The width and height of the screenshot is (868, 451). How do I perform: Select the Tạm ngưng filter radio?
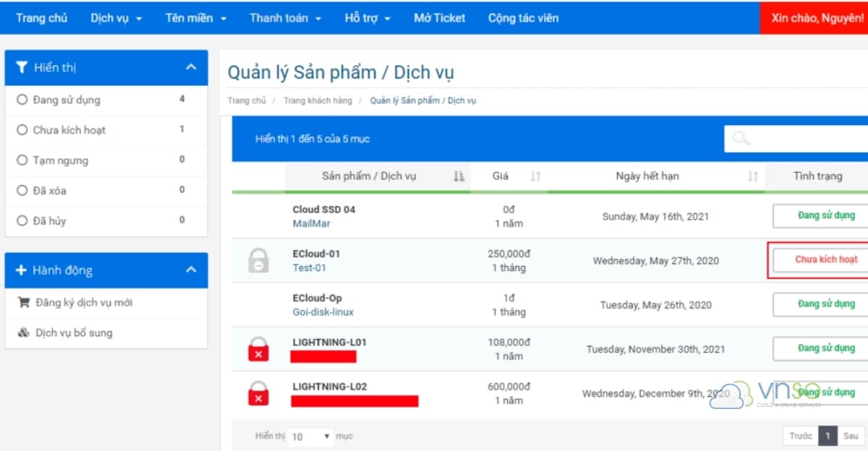tap(22, 160)
